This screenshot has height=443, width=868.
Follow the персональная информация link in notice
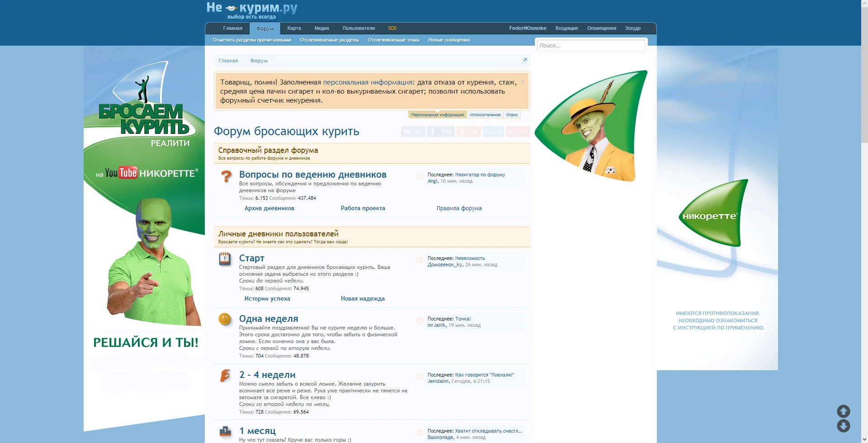tap(368, 82)
